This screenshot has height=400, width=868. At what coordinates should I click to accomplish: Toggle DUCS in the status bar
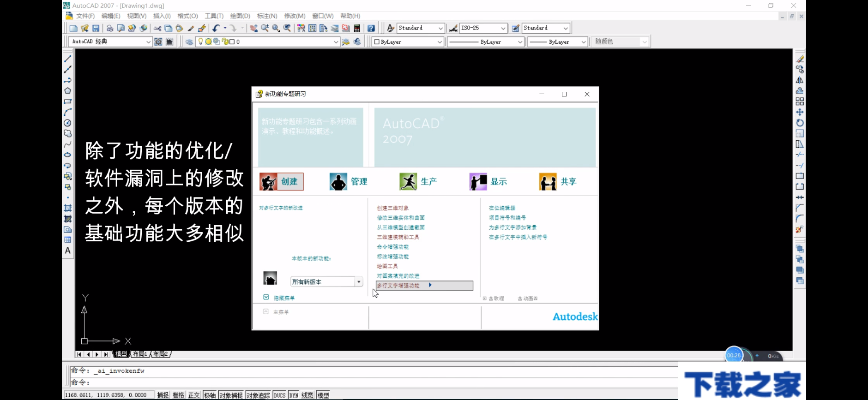click(280, 395)
